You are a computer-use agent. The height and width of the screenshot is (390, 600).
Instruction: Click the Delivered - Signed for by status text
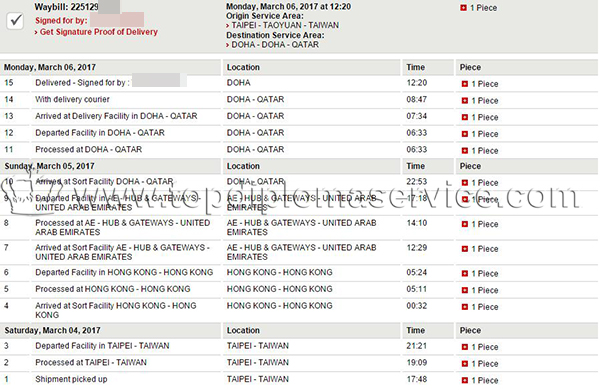(x=82, y=83)
